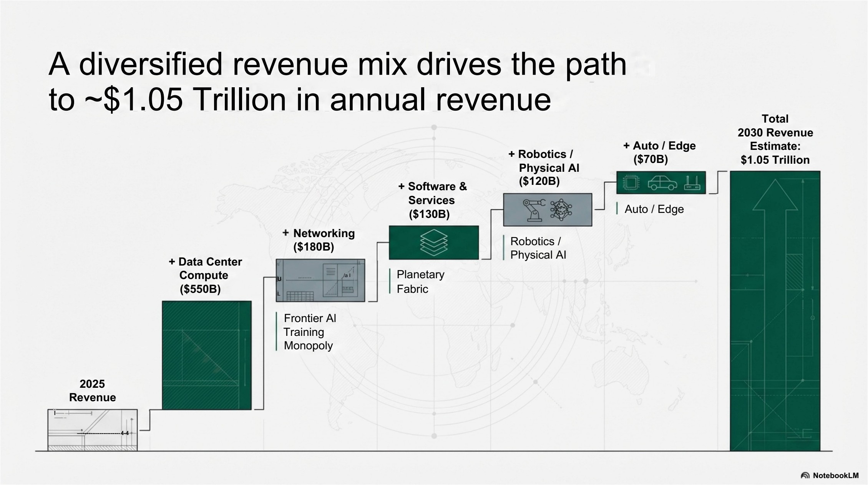
Task: Click the NotebookLM logo icon
Action: click(805, 476)
